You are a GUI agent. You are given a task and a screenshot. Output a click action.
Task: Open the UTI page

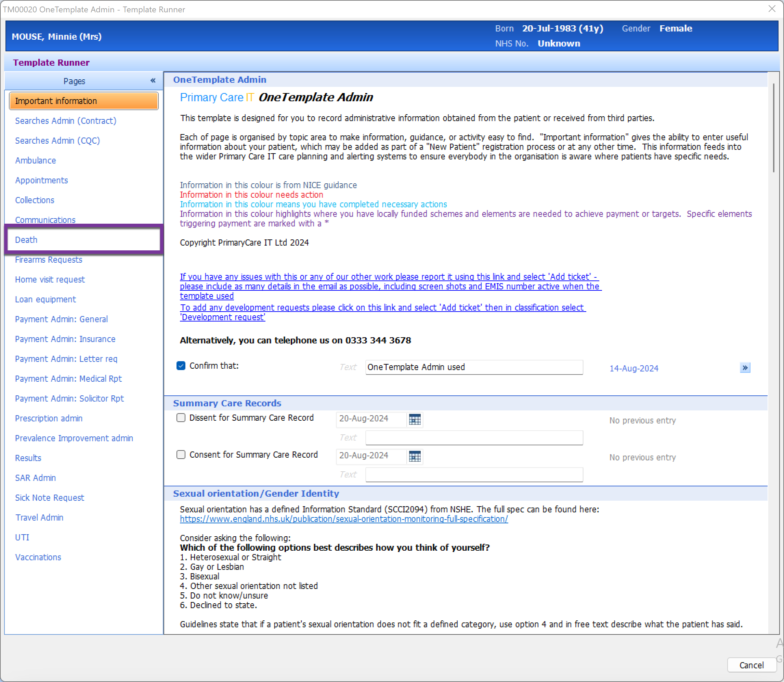click(x=22, y=537)
